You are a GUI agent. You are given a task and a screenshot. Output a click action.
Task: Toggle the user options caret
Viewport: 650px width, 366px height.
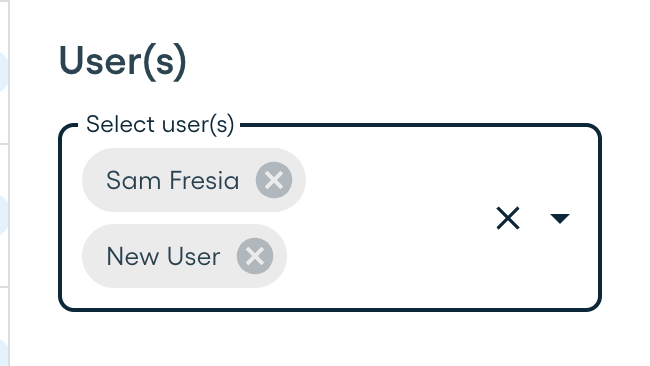pos(560,218)
